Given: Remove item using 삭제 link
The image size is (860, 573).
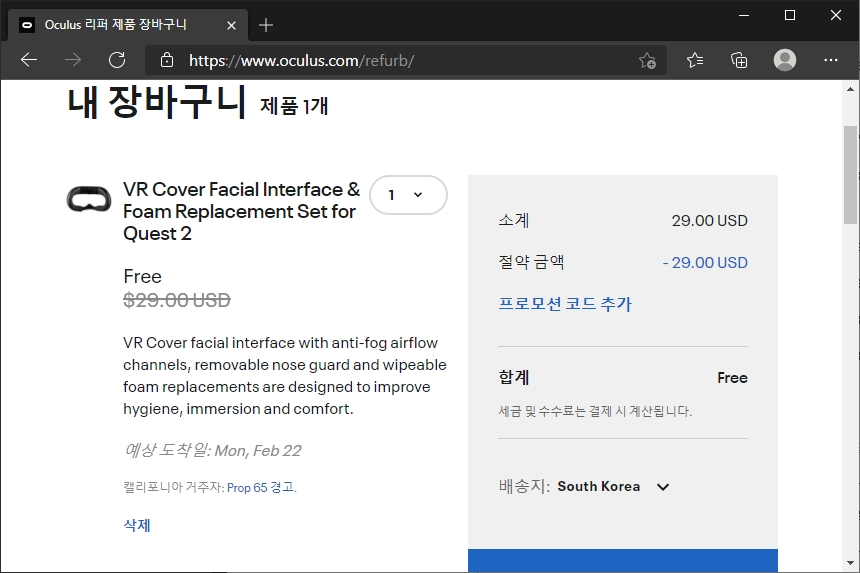Looking at the screenshot, I should [x=137, y=525].
